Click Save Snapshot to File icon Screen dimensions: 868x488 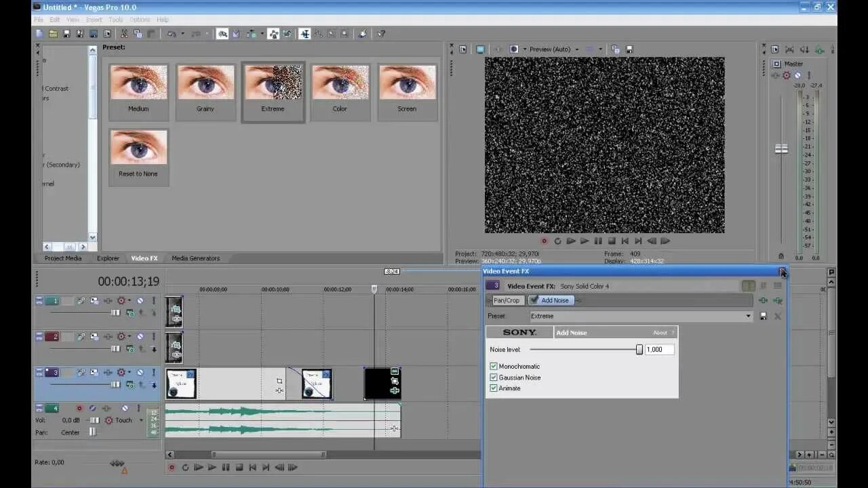(x=629, y=49)
